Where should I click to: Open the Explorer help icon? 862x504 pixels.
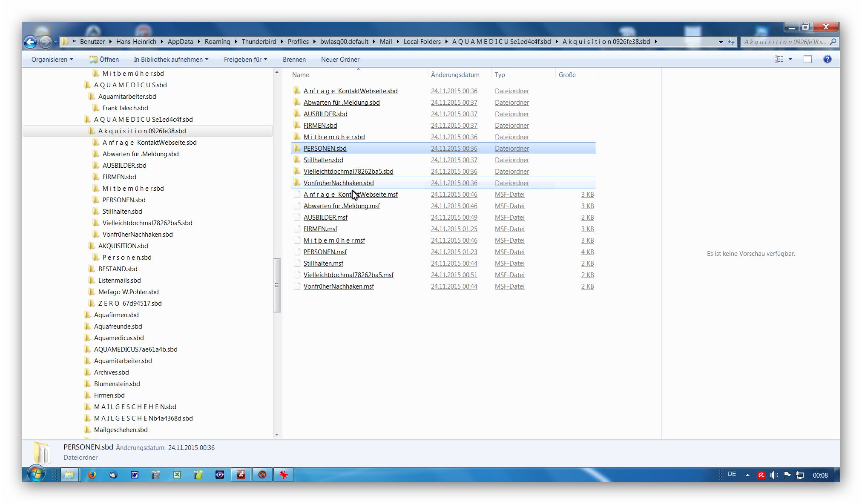click(x=827, y=59)
